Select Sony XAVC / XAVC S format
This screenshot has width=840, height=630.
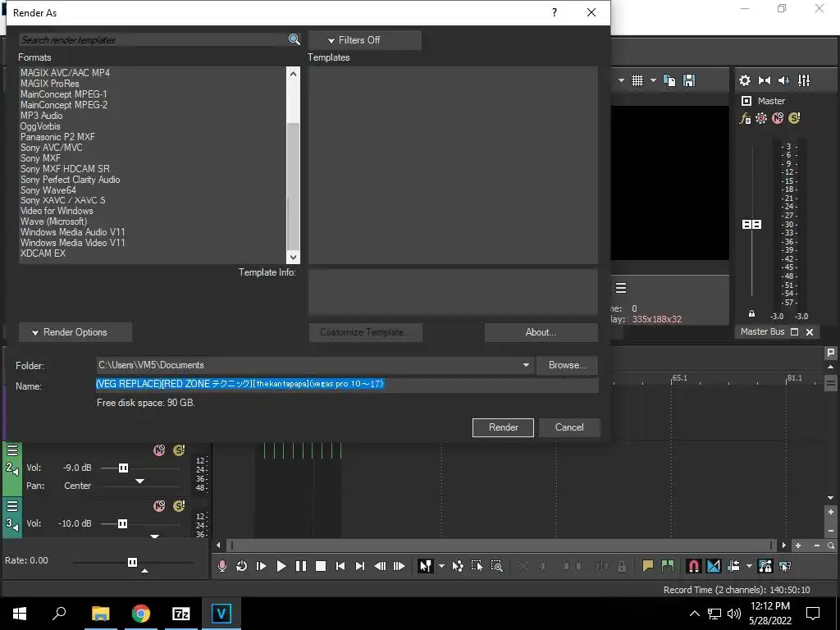[x=62, y=200]
